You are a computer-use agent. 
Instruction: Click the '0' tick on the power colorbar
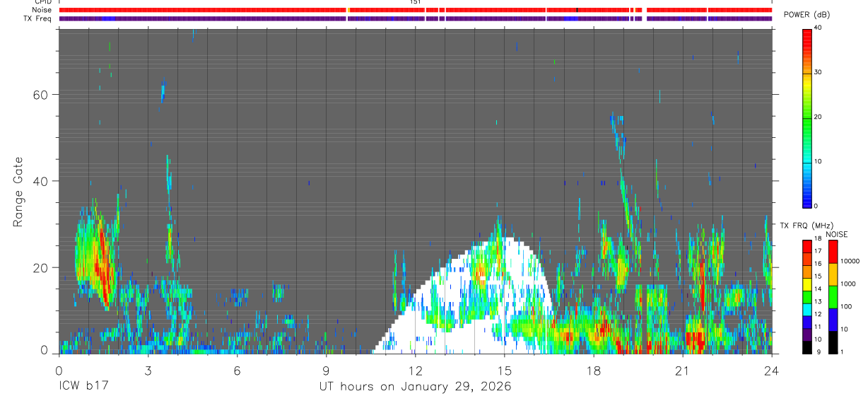coord(816,206)
